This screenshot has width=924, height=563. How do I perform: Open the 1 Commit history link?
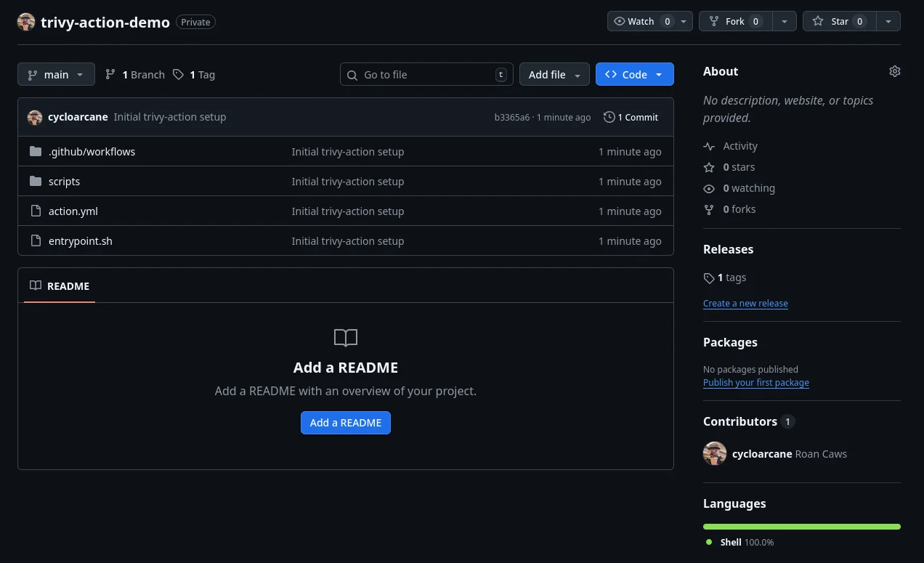click(x=631, y=117)
